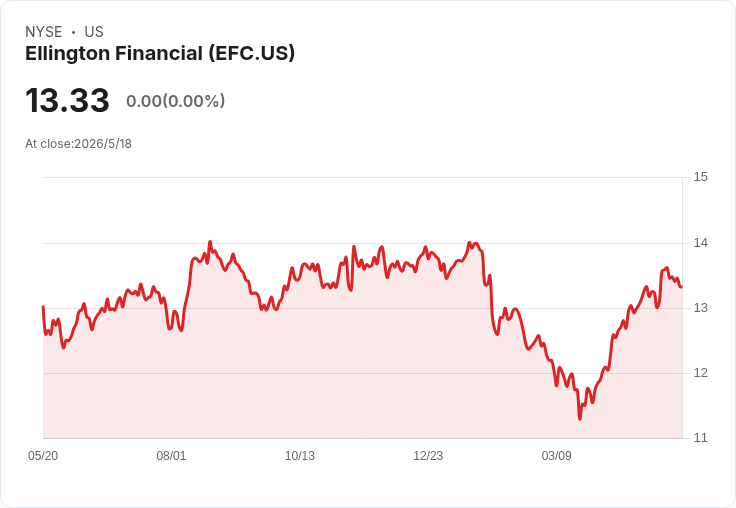The width and height of the screenshot is (736, 508).
Task: Click the 12/23 date axis label
Action: tap(428, 455)
